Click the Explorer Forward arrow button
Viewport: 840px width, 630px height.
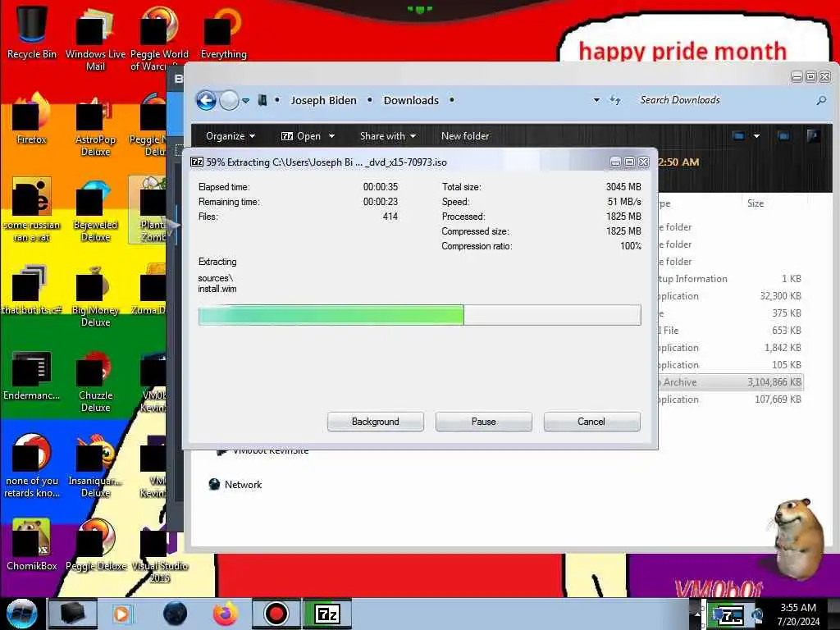pos(230,100)
